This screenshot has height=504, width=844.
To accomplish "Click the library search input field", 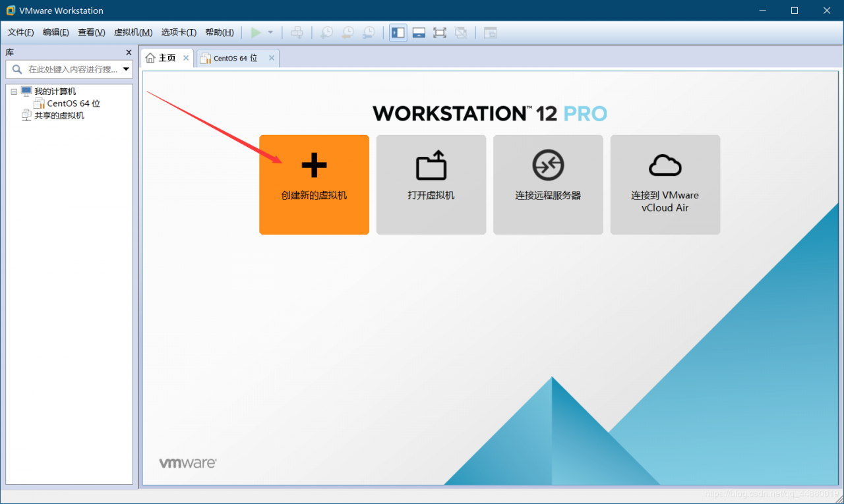I will (69, 69).
